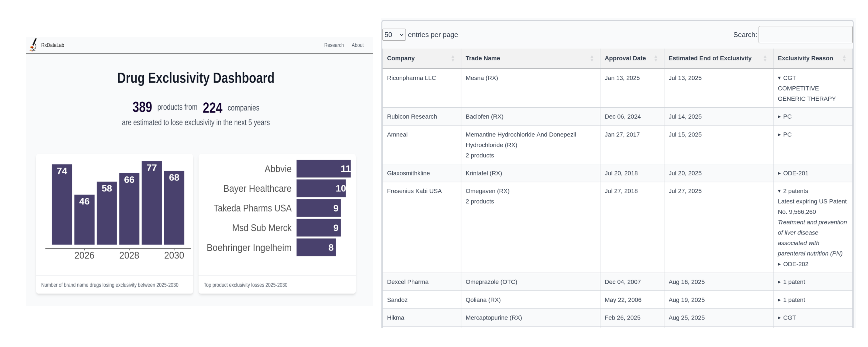Viewport: 868px width, 347px height.
Task: Click the bar labeled 46
Action: point(84,220)
